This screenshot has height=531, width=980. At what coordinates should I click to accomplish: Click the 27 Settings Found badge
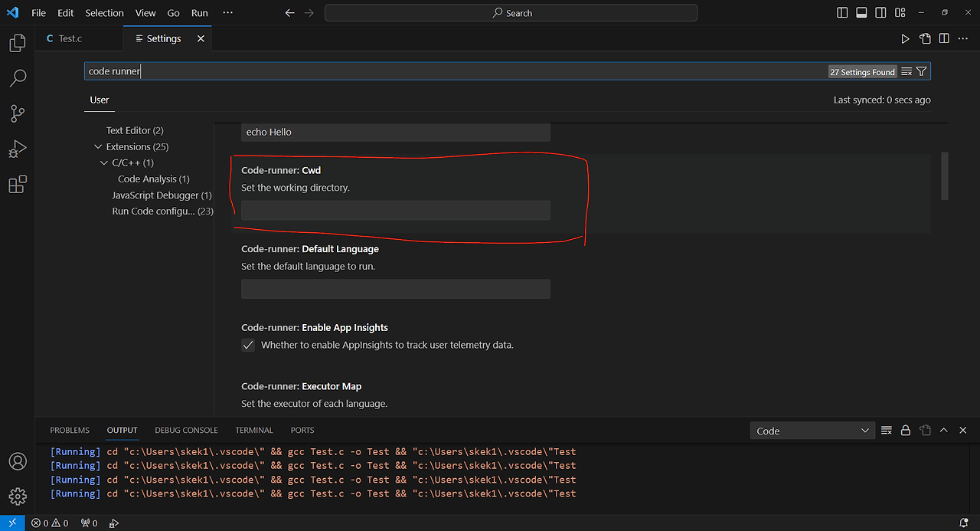[863, 72]
